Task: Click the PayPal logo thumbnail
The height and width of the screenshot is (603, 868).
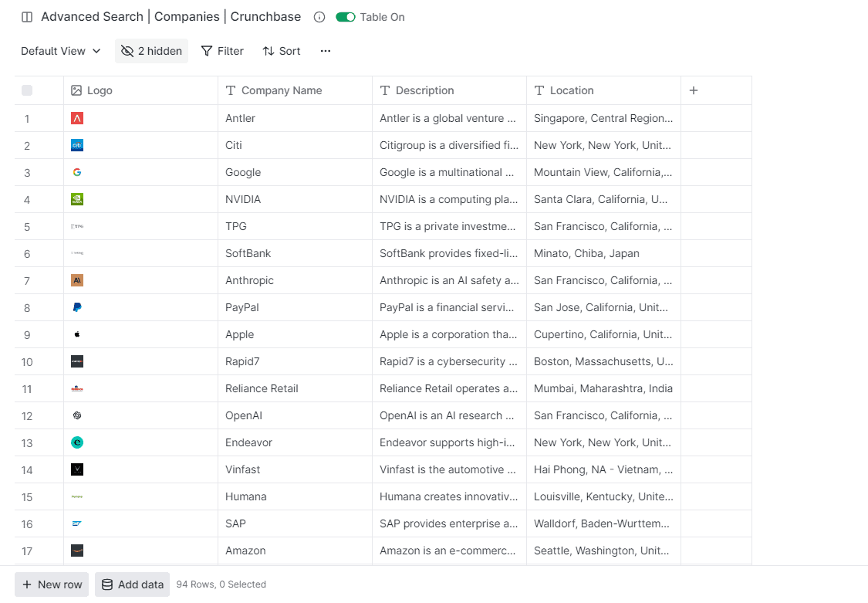Action: pyautogui.click(x=77, y=307)
